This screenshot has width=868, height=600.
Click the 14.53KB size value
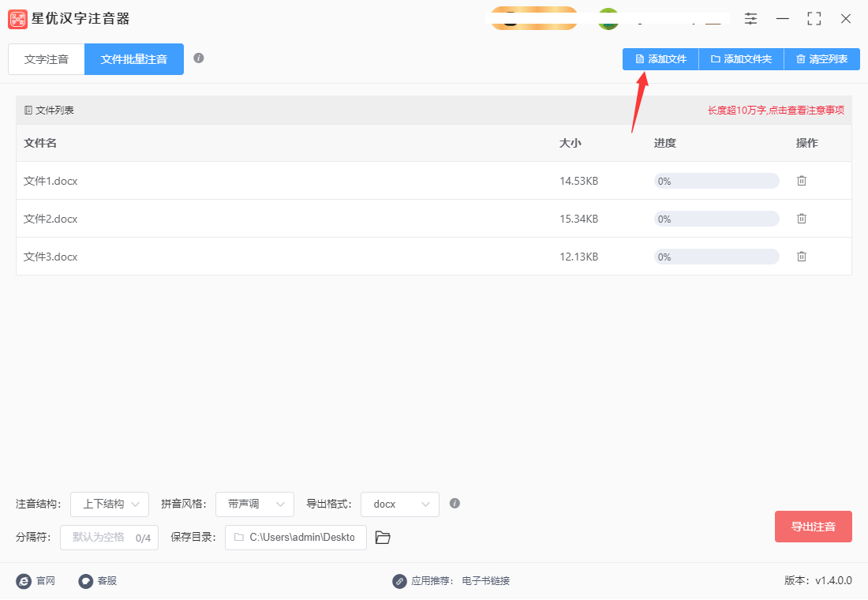pyautogui.click(x=579, y=181)
